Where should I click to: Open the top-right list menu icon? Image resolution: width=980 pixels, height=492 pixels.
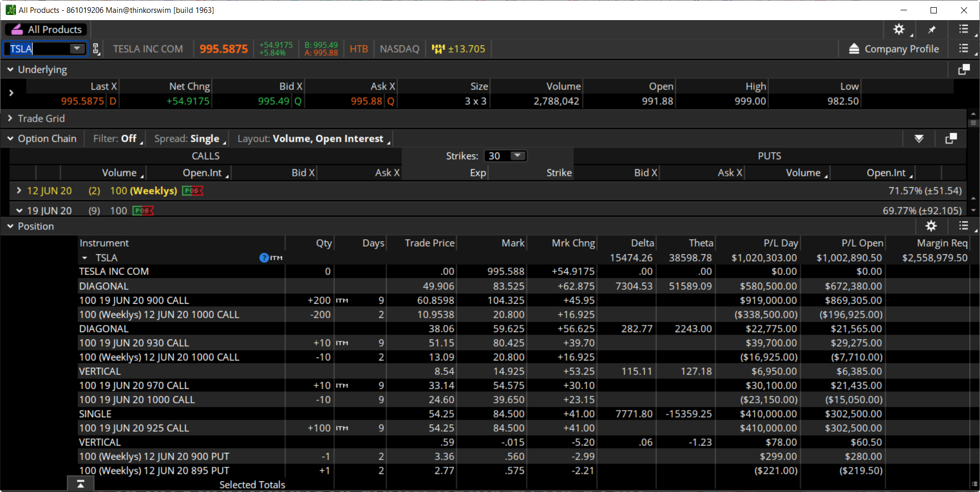(964, 29)
